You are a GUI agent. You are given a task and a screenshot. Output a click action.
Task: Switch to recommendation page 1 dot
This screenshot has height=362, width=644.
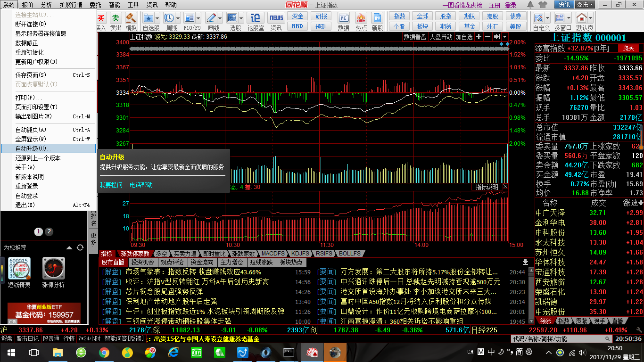39,231
